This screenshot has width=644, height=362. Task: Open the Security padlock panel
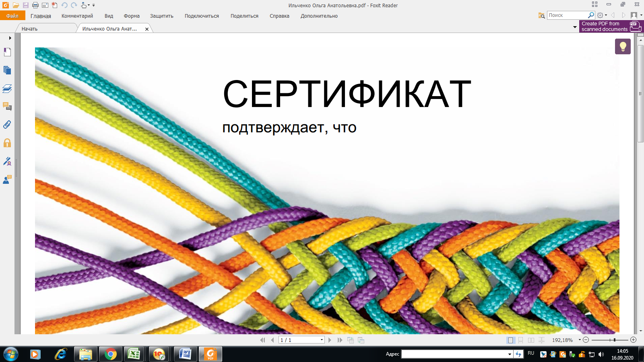tap(7, 143)
